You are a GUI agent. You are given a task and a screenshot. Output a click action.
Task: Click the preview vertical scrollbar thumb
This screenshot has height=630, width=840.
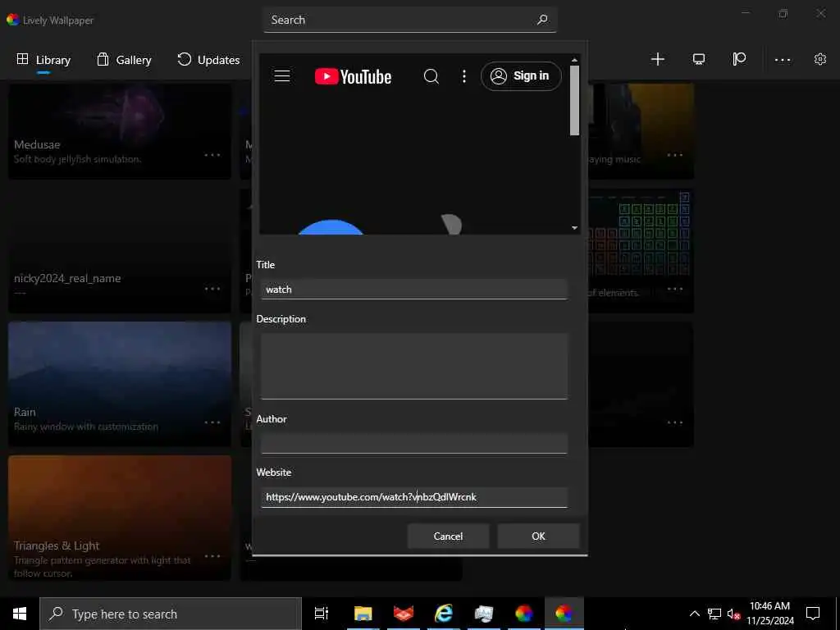pyautogui.click(x=574, y=100)
